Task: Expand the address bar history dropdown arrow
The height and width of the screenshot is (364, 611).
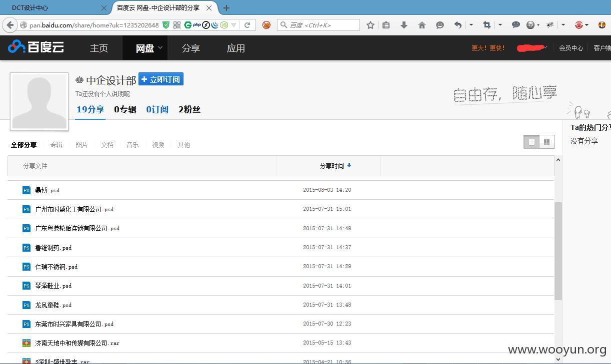Action: pos(233,25)
